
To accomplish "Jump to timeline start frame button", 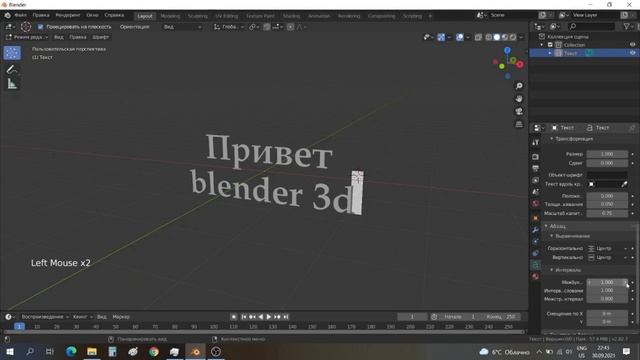I will [243, 317].
